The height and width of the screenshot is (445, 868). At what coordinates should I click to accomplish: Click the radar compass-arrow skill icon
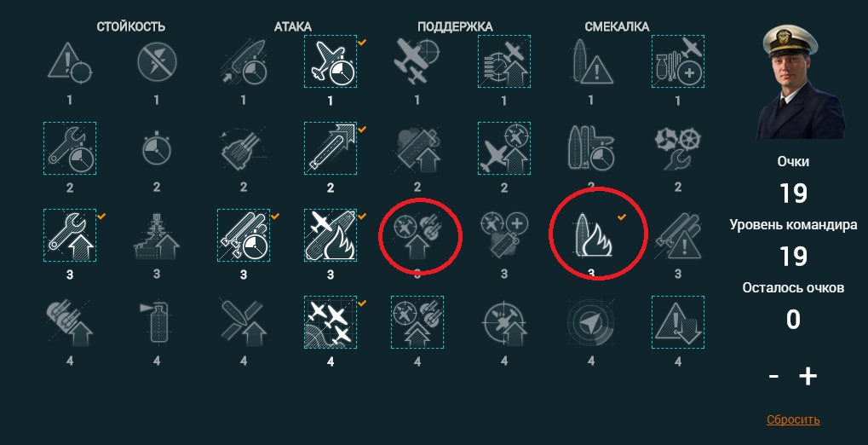591,322
